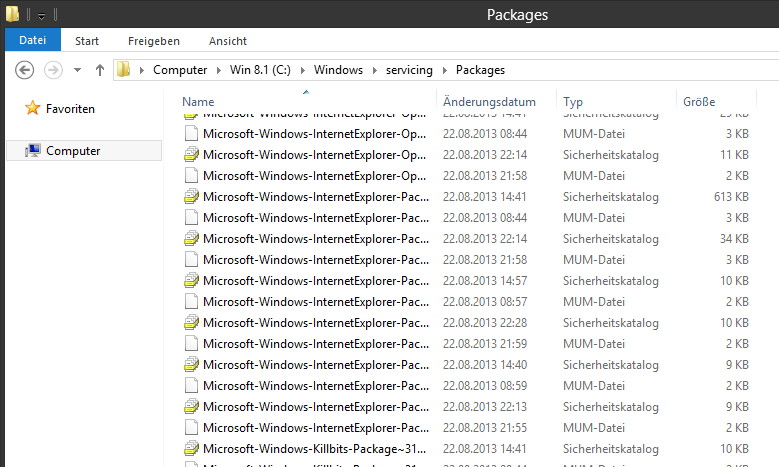
Task: Click file icon of Op... MUM file dated 21:58
Action: (x=191, y=175)
